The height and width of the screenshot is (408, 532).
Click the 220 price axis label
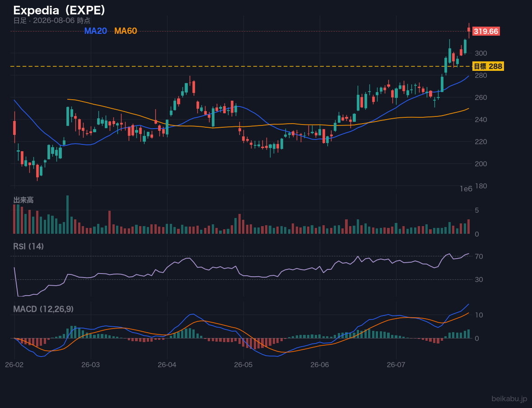pos(481,142)
